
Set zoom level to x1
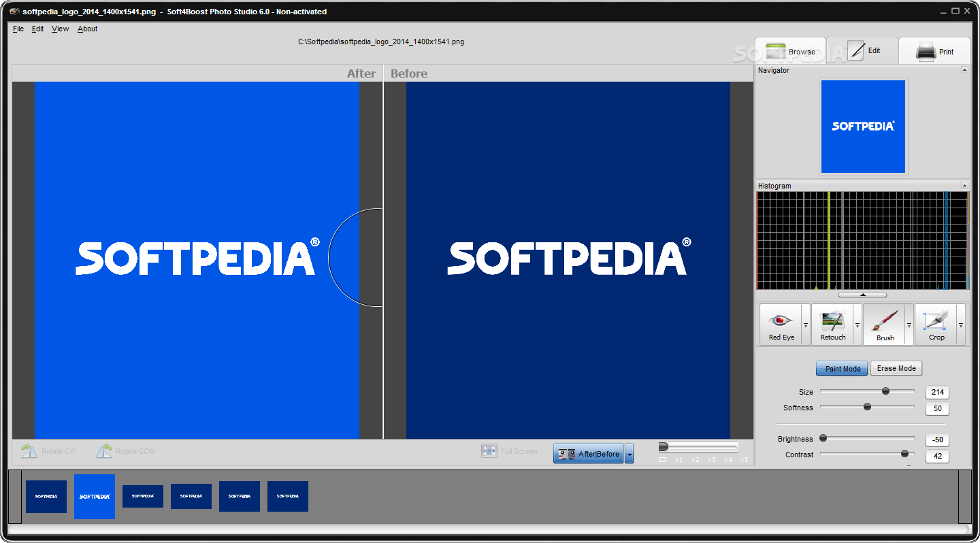[x=679, y=460]
